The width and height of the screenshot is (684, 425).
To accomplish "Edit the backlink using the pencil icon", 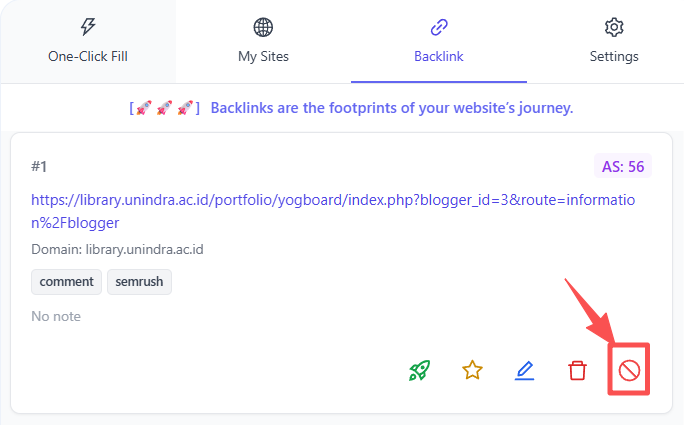I will 524,370.
